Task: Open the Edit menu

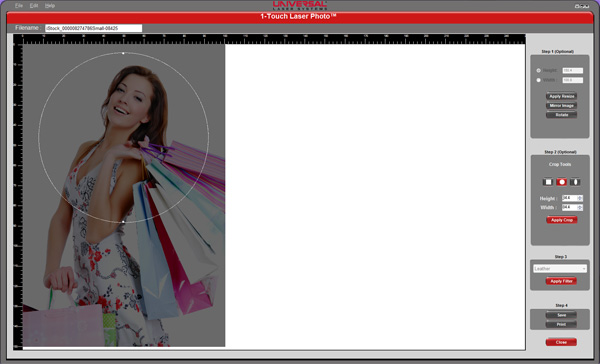Action: (34, 6)
